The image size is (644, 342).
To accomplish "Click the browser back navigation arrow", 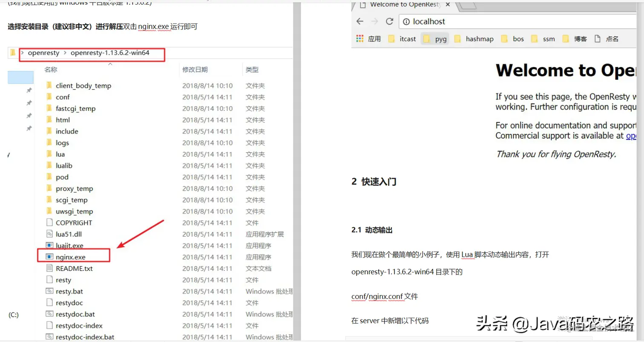I will point(360,21).
